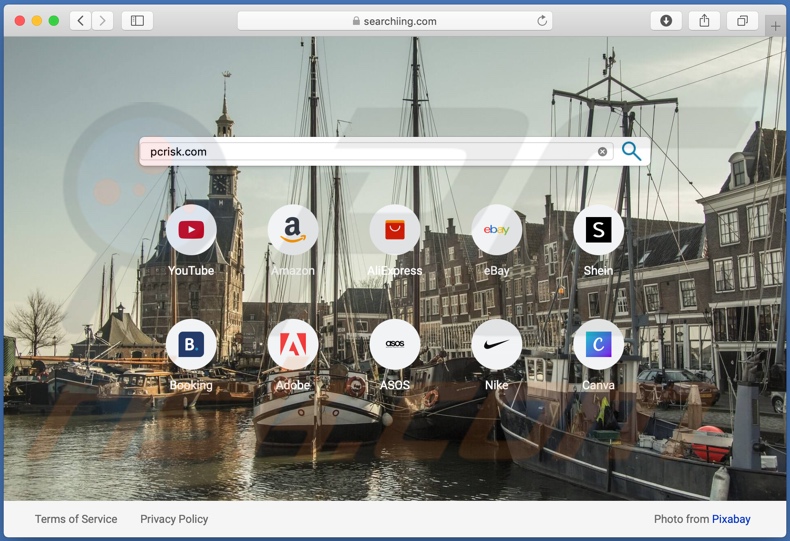Viewport: 790px width, 541px height.
Task: Visit the Nike shortcut
Action: (496, 345)
